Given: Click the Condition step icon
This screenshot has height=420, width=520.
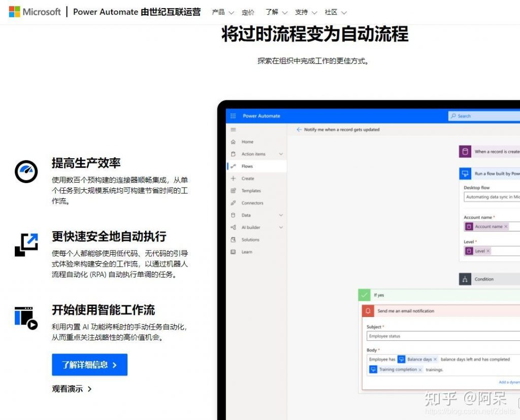Looking at the screenshot, I should [x=465, y=278].
